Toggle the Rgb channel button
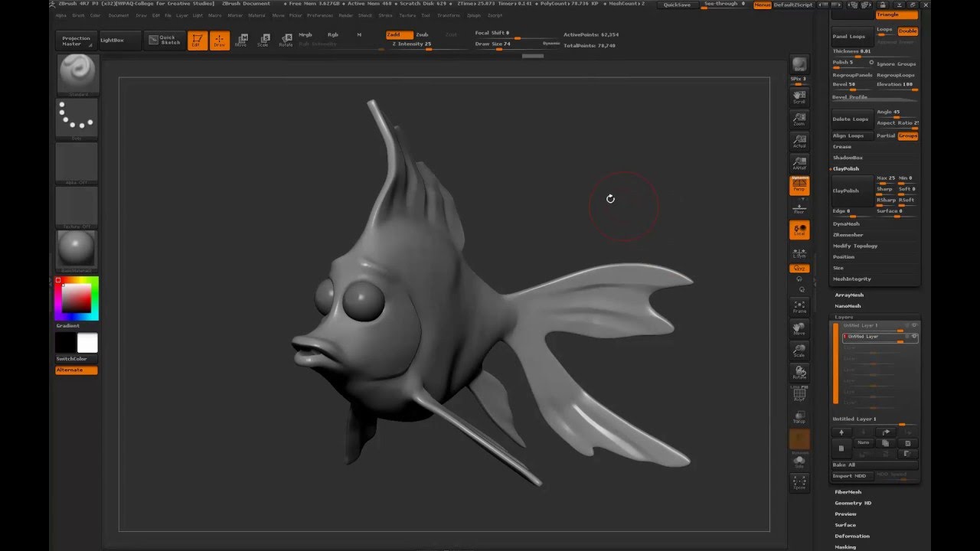Viewport: 980px width, 551px height. click(332, 34)
